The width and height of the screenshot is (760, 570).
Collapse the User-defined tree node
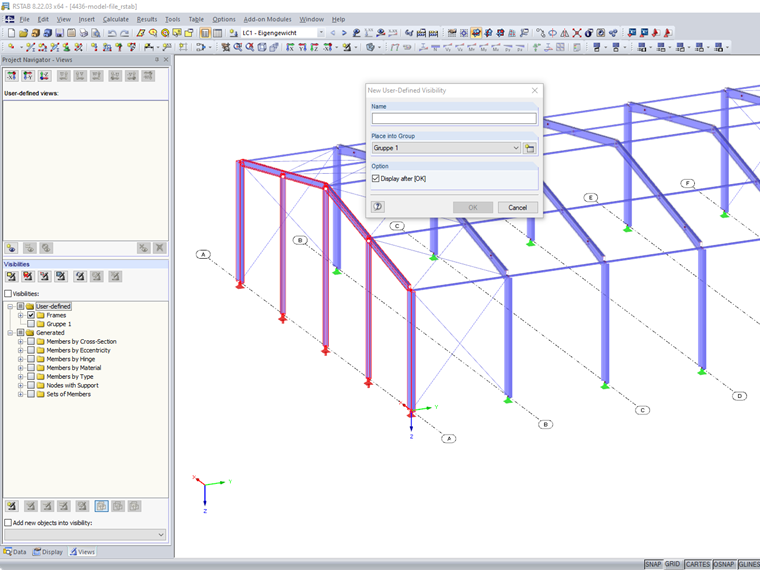(x=10, y=306)
